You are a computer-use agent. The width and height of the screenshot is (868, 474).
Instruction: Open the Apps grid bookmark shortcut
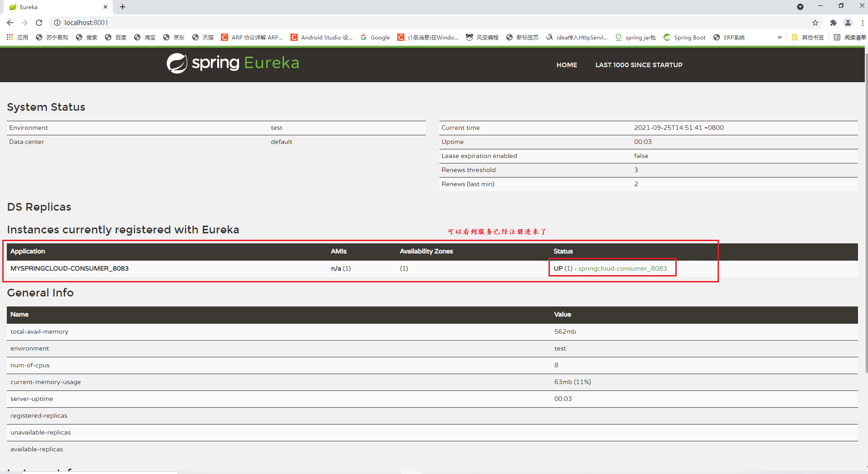[17, 37]
